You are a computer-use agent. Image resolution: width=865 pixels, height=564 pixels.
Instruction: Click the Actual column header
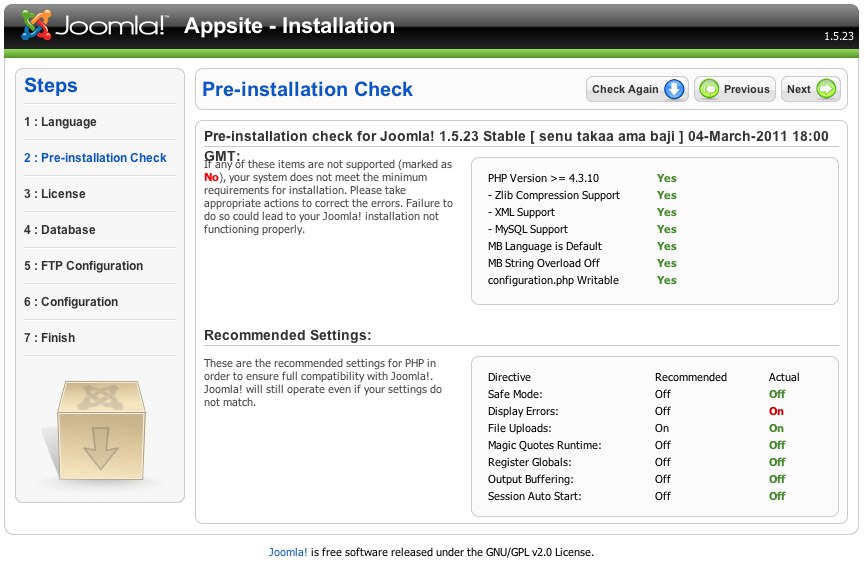tap(784, 377)
